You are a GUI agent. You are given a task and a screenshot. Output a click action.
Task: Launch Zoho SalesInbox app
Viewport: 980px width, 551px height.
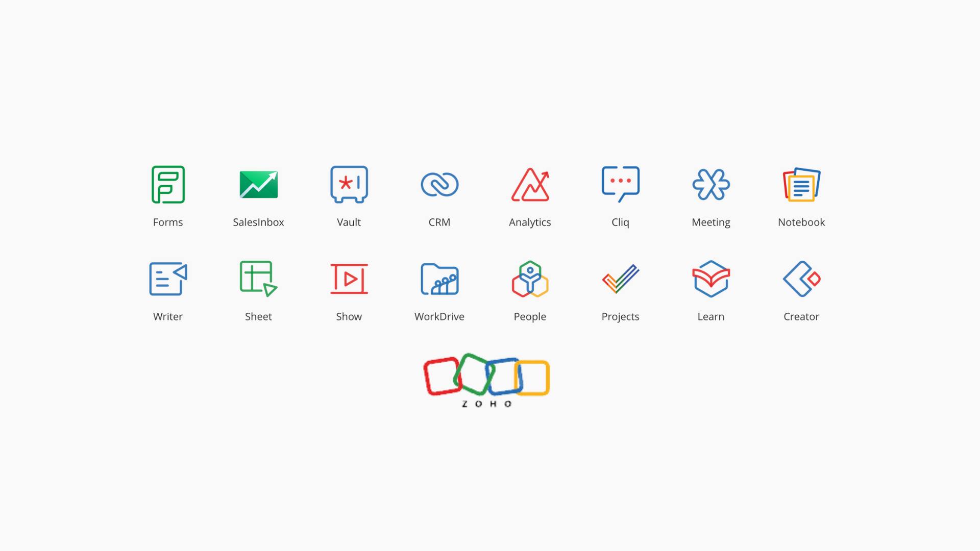click(x=258, y=184)
